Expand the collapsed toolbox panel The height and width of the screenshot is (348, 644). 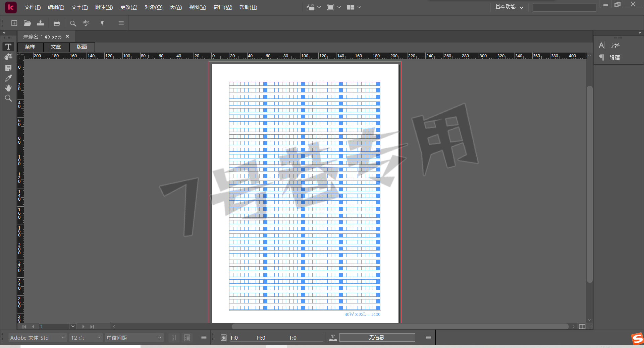4,32
